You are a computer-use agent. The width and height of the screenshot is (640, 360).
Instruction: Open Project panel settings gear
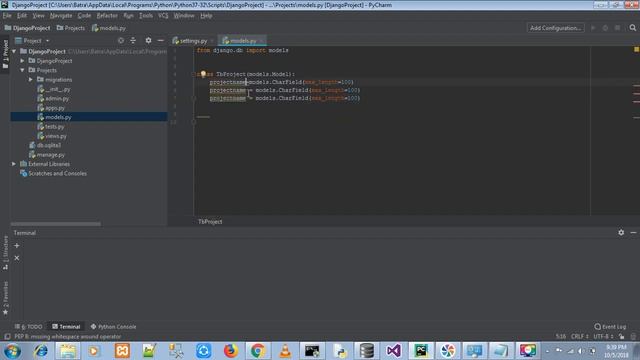(148, 40)
